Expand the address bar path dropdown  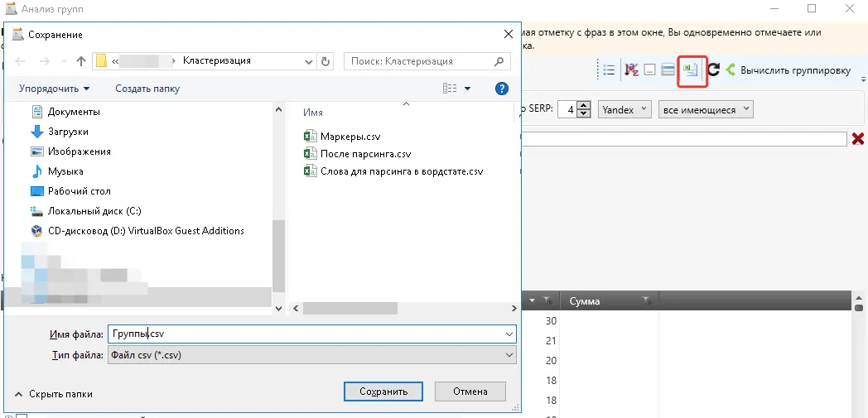coord(309,61)
